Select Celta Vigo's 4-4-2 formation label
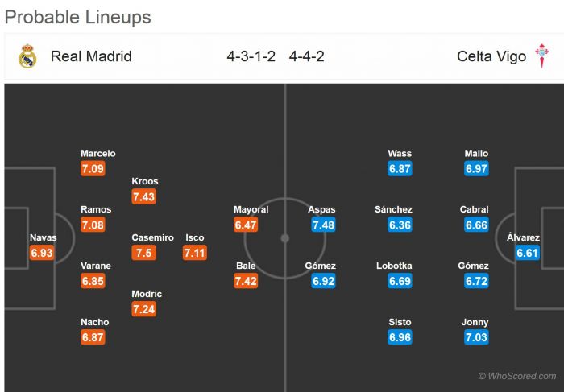564x392 pixels. click(306, 56)
